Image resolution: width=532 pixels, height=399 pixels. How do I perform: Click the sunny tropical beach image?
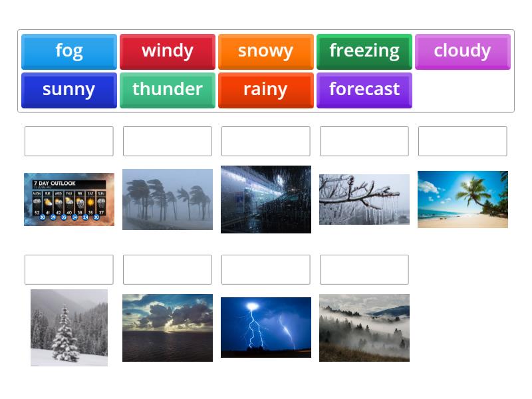click(462, 199)
